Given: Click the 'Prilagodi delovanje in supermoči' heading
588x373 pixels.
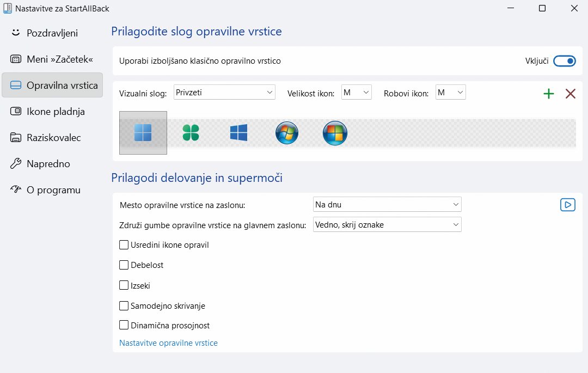Looking at the screenshot, I should [197, 178].
